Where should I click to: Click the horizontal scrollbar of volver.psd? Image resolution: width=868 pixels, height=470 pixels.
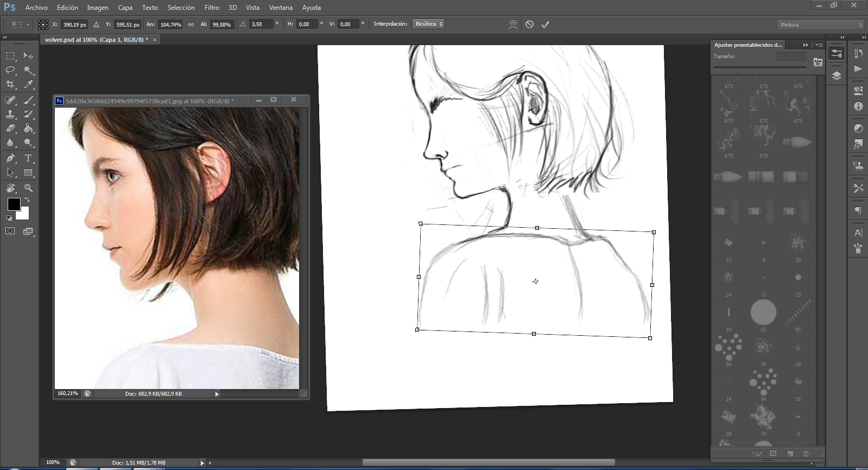pos(489,463)
